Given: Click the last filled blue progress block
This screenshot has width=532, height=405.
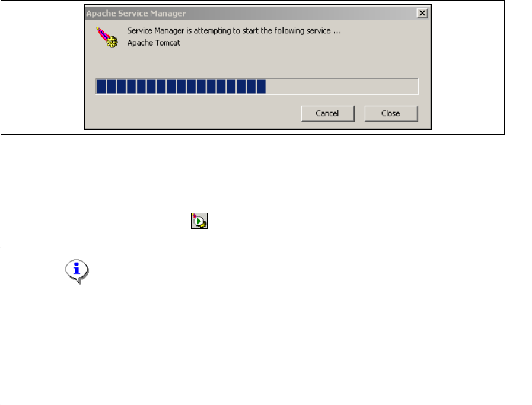Looking at the screenshot, I should 261,87.
